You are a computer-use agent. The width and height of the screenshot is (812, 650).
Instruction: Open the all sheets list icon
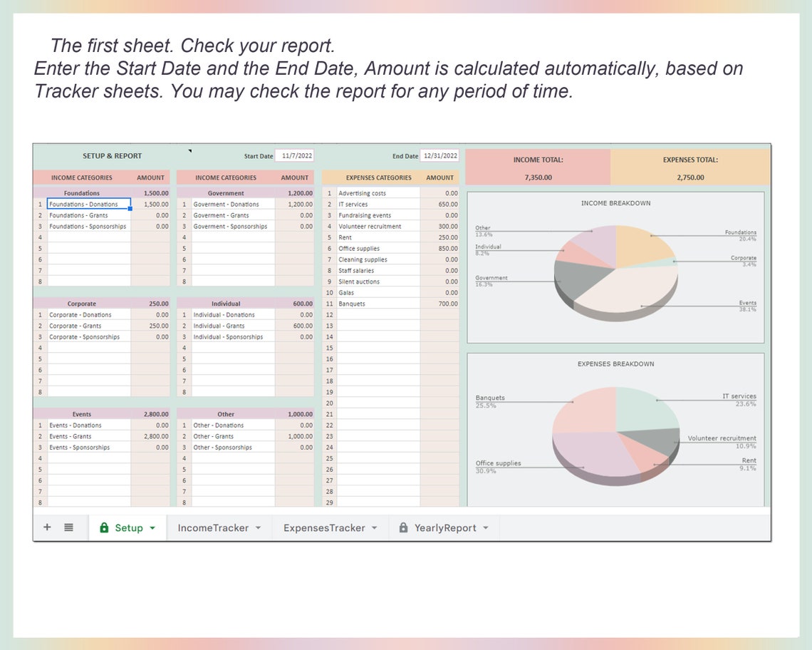[68, 527]
